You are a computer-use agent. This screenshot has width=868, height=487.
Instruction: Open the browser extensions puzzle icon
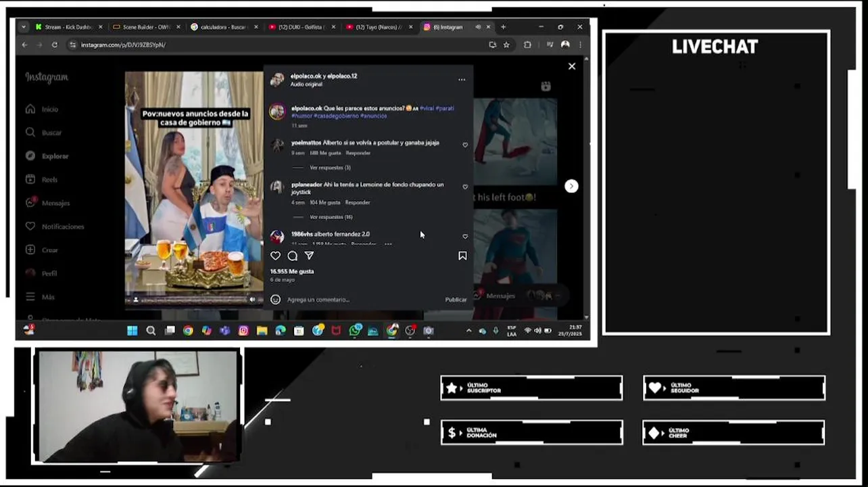pos(527,45)
